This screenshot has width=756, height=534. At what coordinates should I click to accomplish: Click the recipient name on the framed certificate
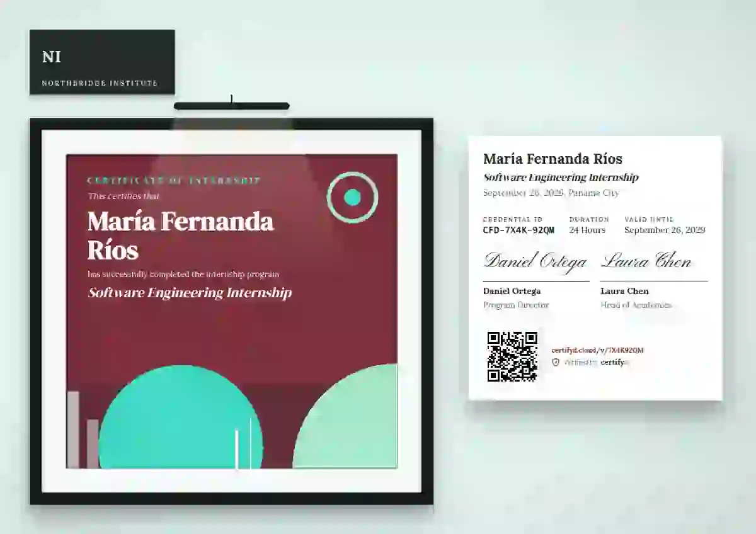[181, 235]
